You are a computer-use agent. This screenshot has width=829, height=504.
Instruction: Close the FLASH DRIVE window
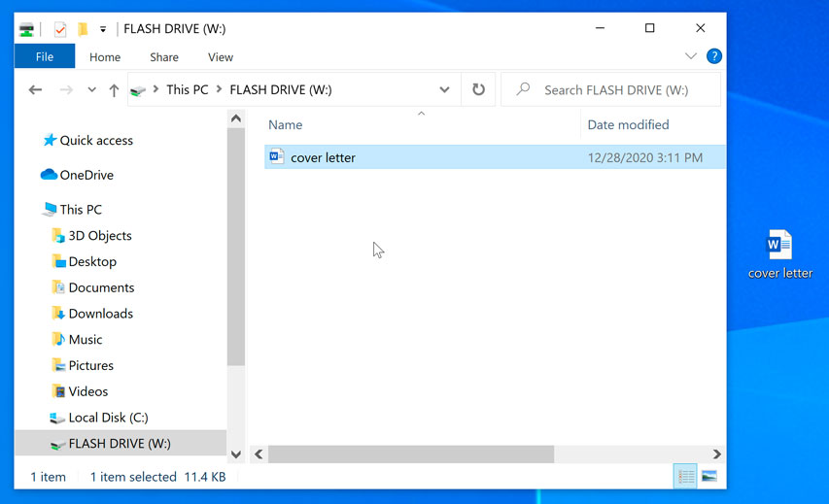(700, 28)
